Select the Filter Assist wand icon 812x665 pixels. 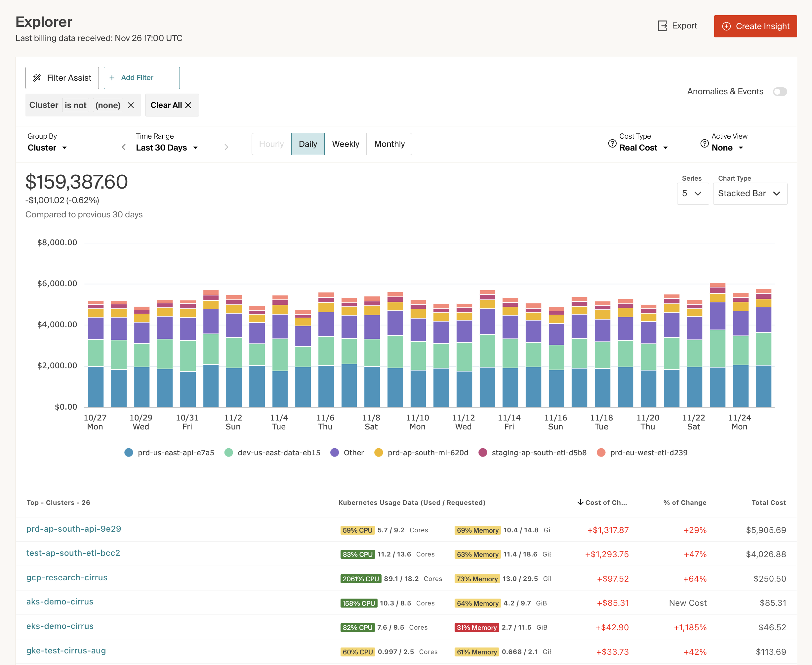37,78
